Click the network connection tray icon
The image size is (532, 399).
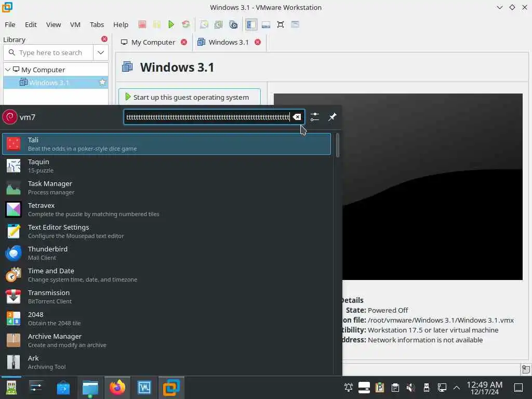click(442, 387)
